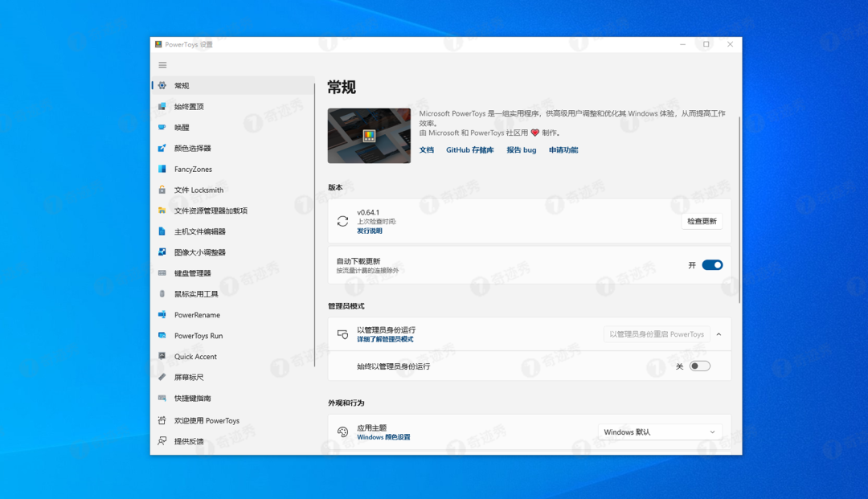Click the refresh icon beside v0.64.1
The image size is (868, 499).
coord(342,221)
